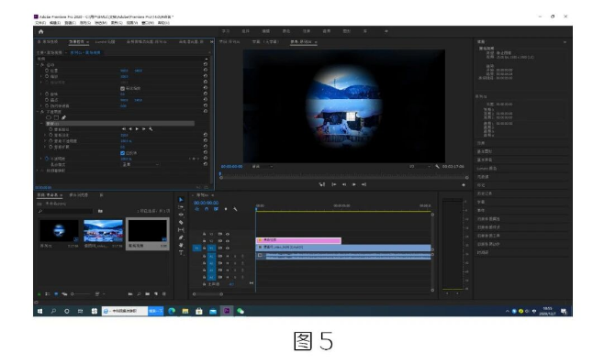The width and height of the screenshot is (604, 364).
Task: Switch to Effect Controls tab
Action: point(77,42)
